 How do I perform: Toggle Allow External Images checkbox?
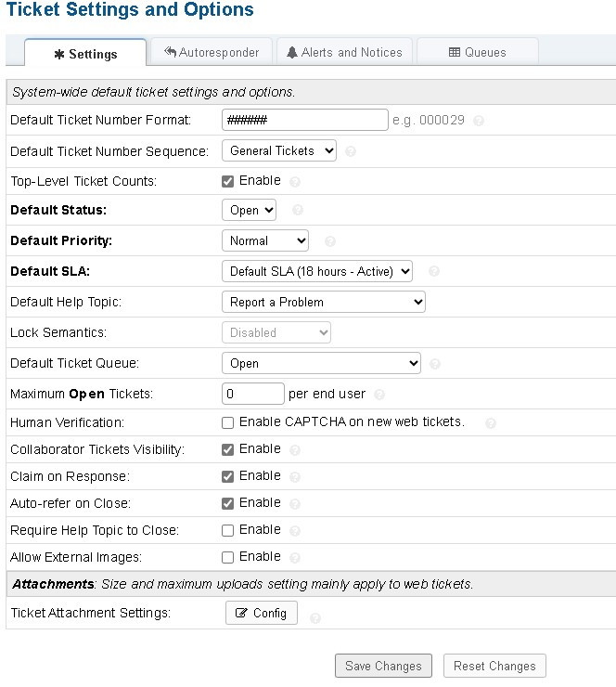pos(228,557)
